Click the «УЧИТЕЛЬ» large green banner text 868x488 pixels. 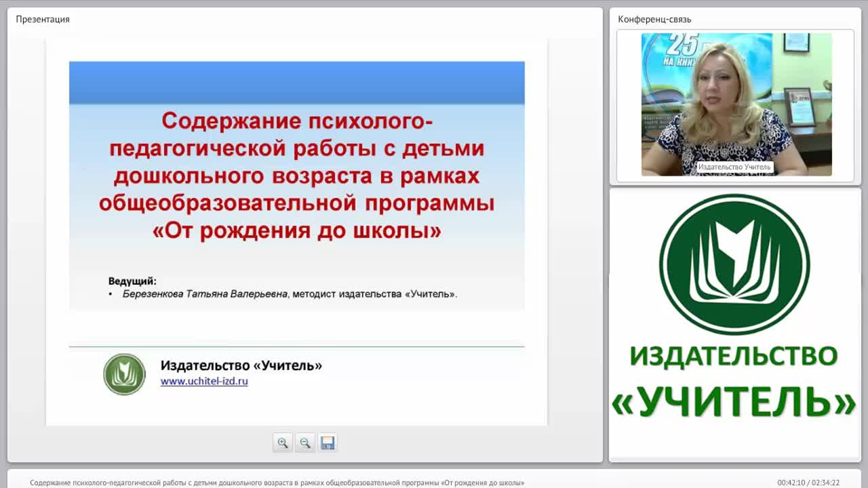734,401
